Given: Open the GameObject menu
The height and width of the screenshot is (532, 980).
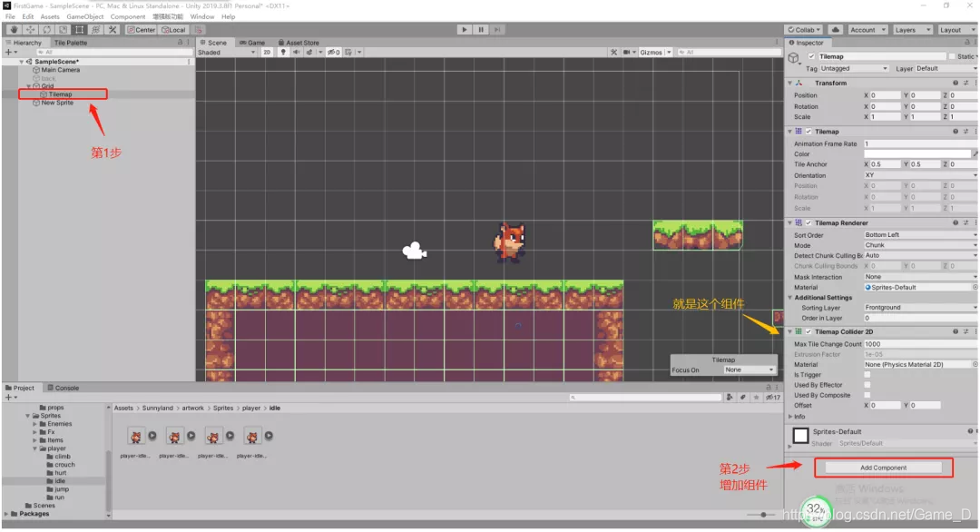Looking at the screenshot, I should coord(85,17).
